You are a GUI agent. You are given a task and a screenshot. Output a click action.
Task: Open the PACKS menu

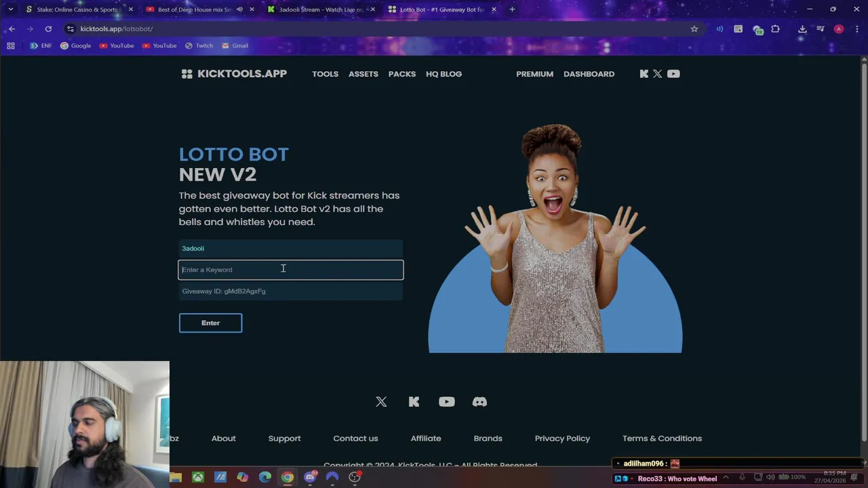click(402, 74)
